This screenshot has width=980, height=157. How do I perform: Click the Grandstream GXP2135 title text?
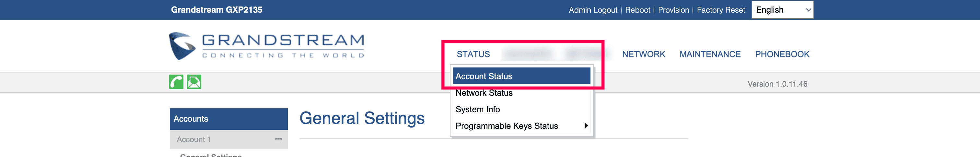[216, 10]
